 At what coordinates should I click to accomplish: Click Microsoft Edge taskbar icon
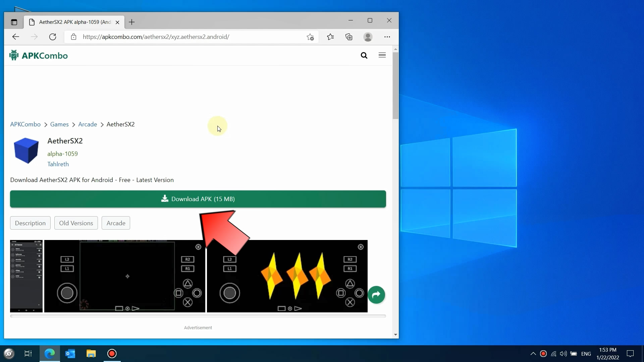pos(50,354)
